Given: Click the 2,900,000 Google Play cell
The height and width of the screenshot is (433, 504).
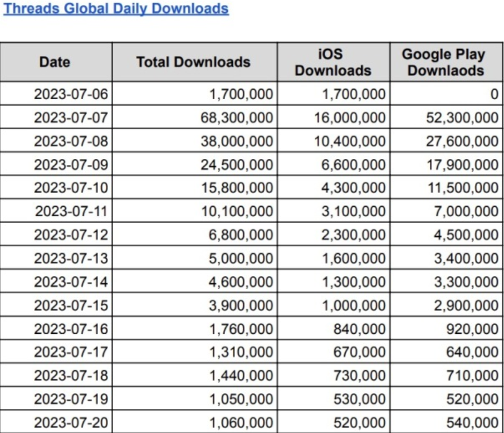Looking at the screenshot, I should [446, 305].
